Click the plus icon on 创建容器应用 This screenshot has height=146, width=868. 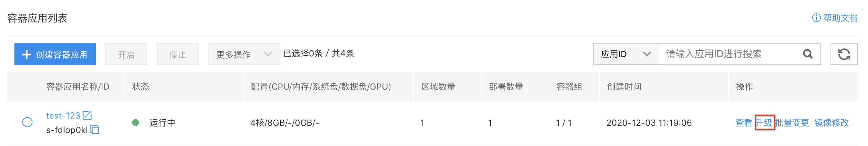pos(27,55)
